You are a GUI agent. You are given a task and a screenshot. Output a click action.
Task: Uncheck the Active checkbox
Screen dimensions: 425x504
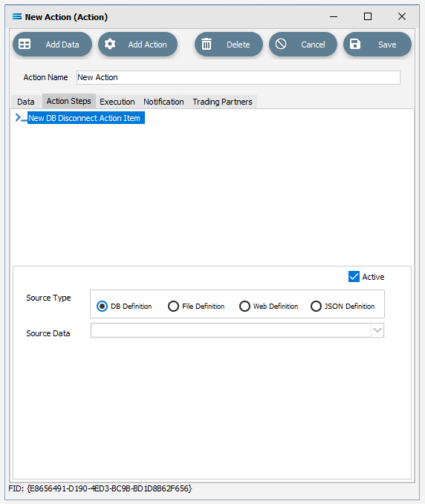(354, 277)
